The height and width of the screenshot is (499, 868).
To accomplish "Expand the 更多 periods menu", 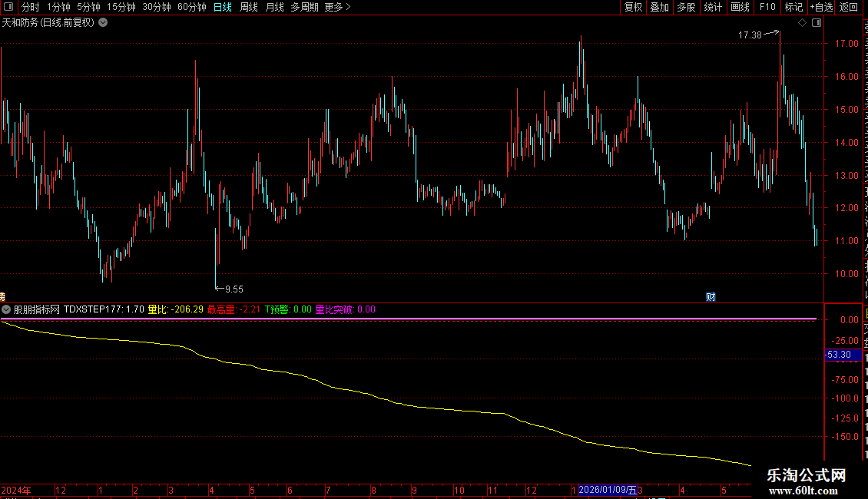I will point(338,7).
